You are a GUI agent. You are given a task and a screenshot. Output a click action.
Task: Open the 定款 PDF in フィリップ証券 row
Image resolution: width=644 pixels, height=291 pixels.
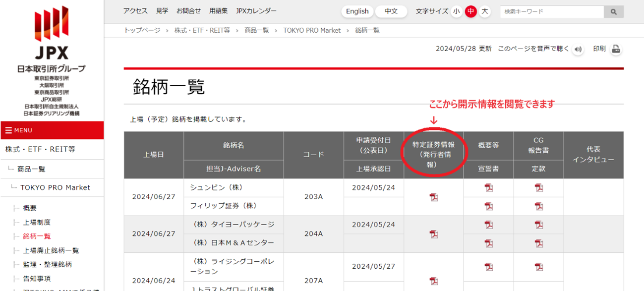click(x=539, y=206)
